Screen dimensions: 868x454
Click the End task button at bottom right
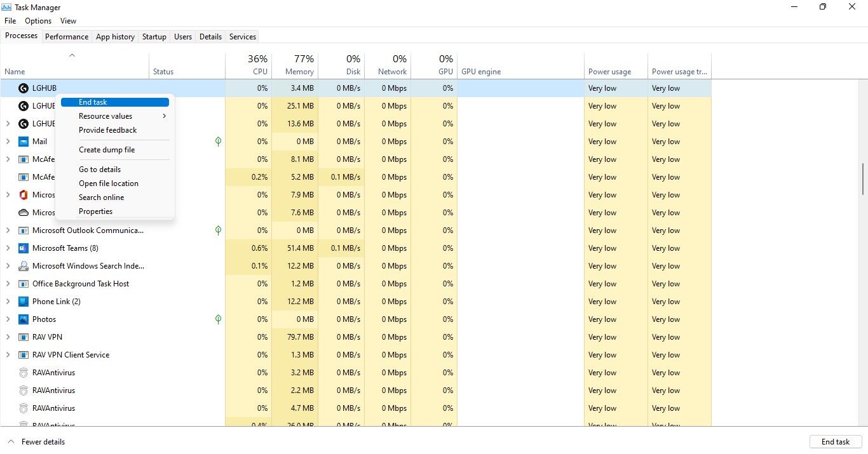pos(836,442)
